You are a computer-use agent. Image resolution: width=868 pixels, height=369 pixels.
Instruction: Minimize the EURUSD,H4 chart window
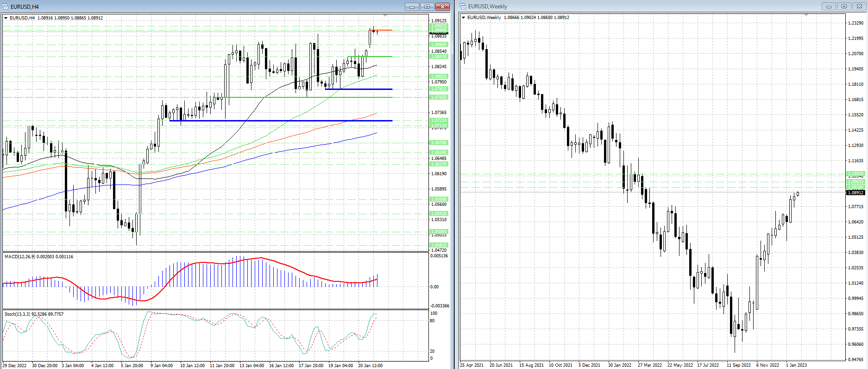411,6
